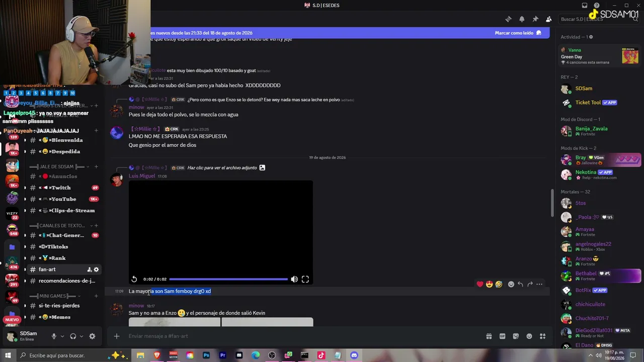
Task: Click the NUEVO unread mentions pill
Action: (12, 320)
